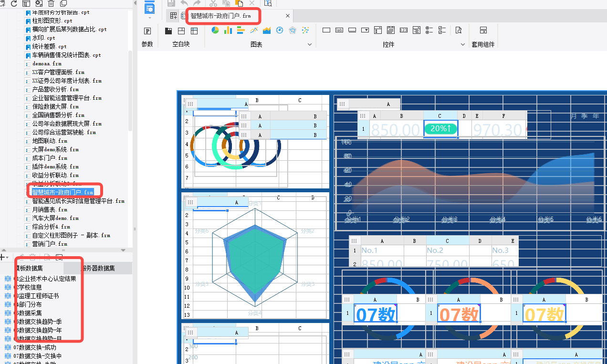Select the column chart icon
This screenshot has height=364, width=607.
(228, 31)
